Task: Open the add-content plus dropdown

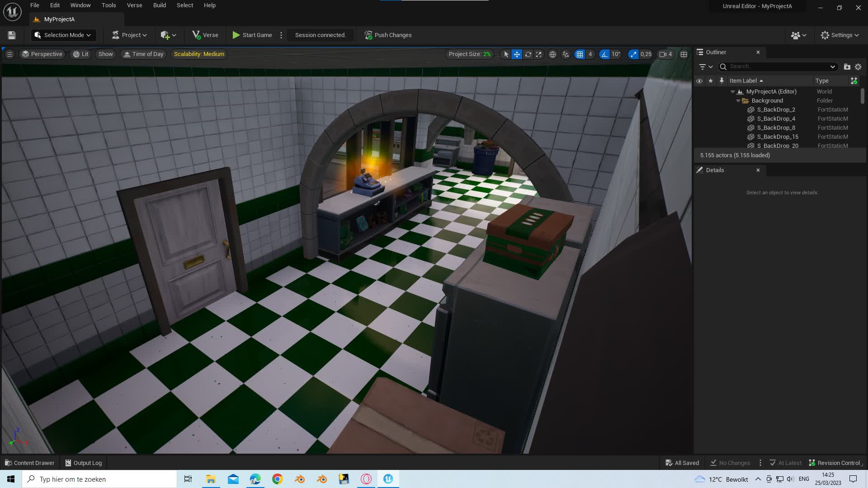Action: [168, 35]
